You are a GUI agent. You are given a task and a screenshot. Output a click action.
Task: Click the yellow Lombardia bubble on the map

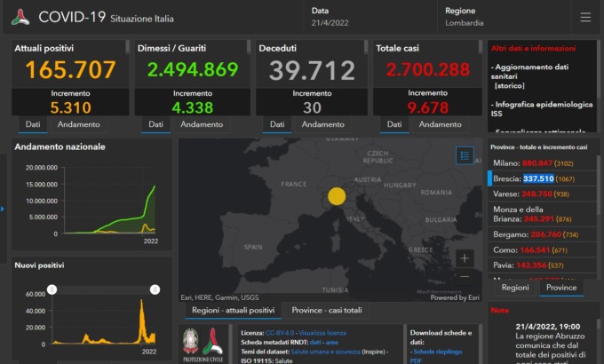pyautogui.click(x=337, y=196)
